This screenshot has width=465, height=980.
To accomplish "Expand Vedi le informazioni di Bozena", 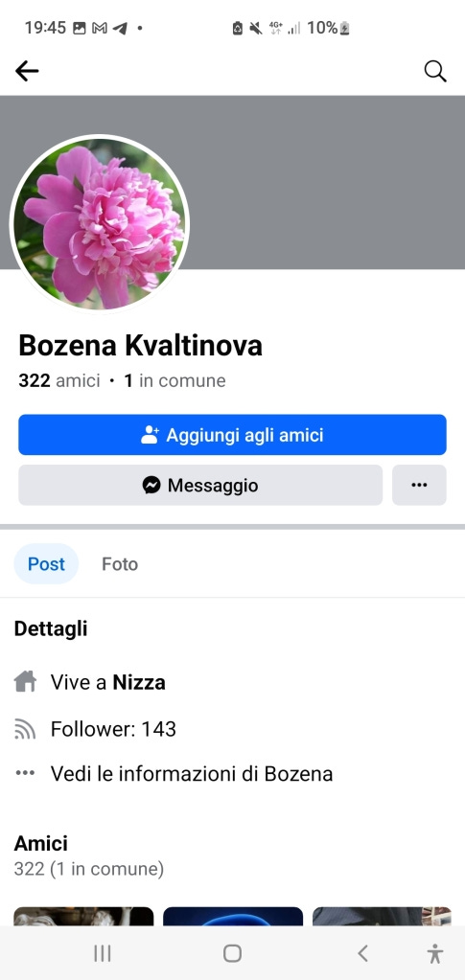I will click(x=192, y=774).
